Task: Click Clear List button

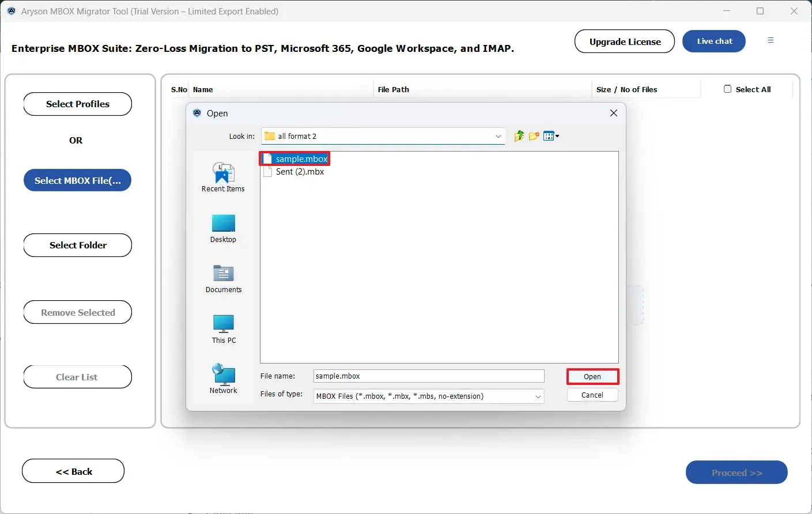Action: (x=78, y=377)
